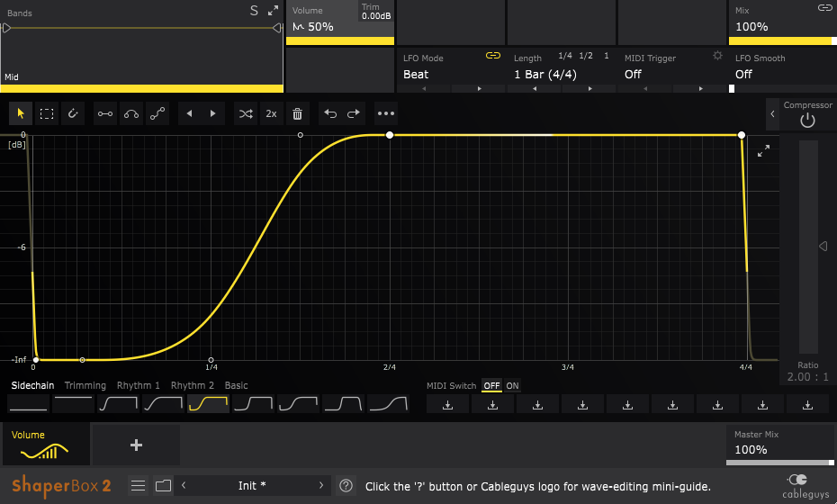Open the preset browser folder icon

pyautogui.click(x=163, y=486)
